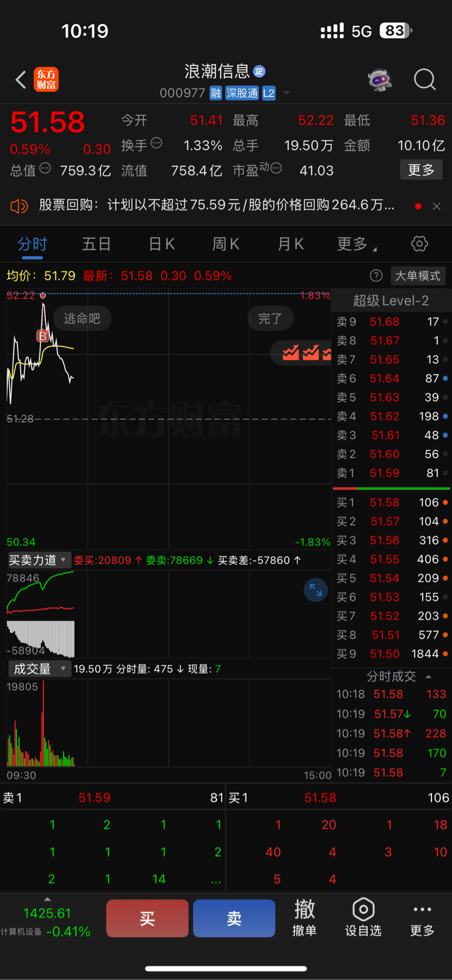Image resolution: width=452 pixels, height=980 pixels.
Task: Switch to 日K chart tab
Action: 161,244
